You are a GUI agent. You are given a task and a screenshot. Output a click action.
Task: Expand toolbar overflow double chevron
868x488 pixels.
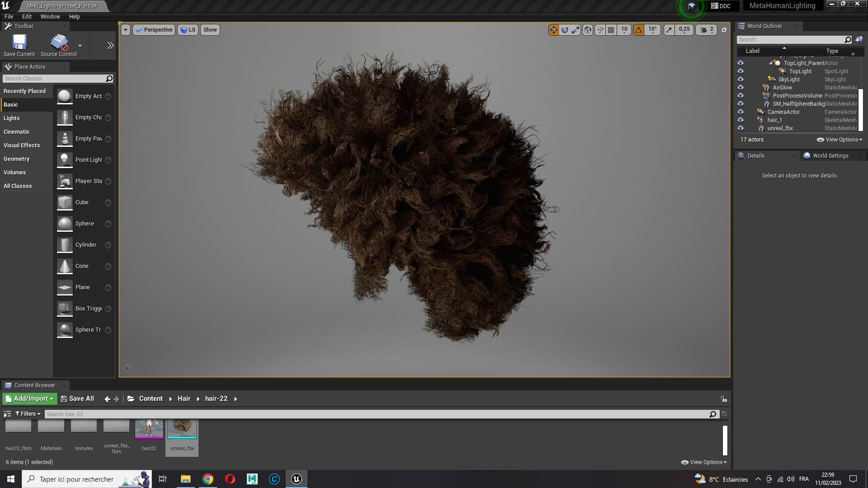click(x=110, y=45)
